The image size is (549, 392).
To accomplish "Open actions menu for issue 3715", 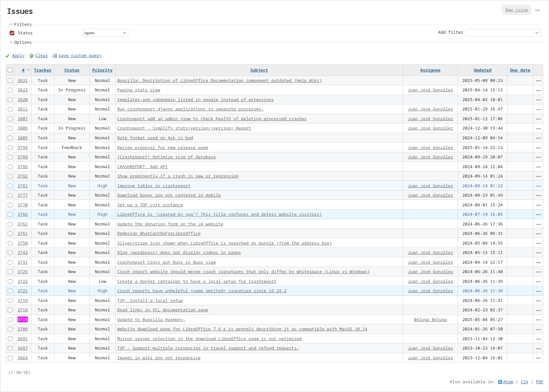I will tap(538, 320).
